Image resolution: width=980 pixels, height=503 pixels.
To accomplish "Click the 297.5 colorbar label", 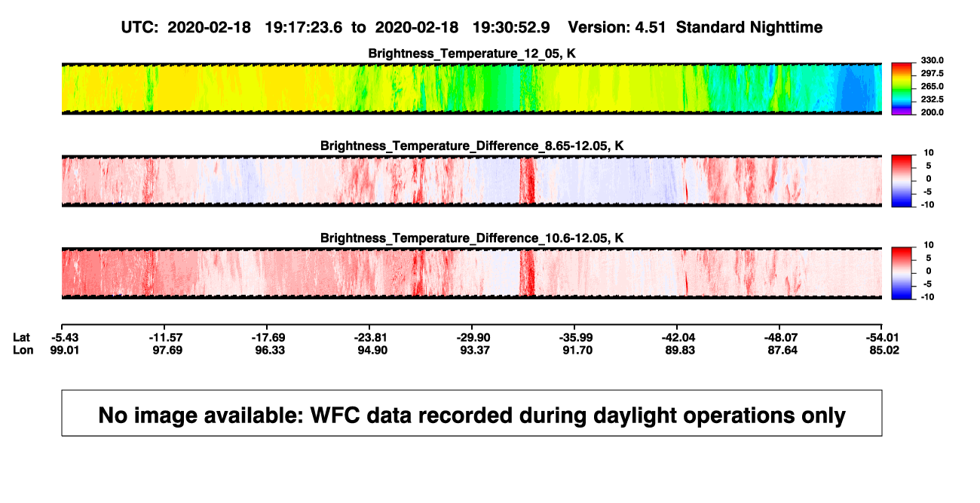I will tap(932, 73).
